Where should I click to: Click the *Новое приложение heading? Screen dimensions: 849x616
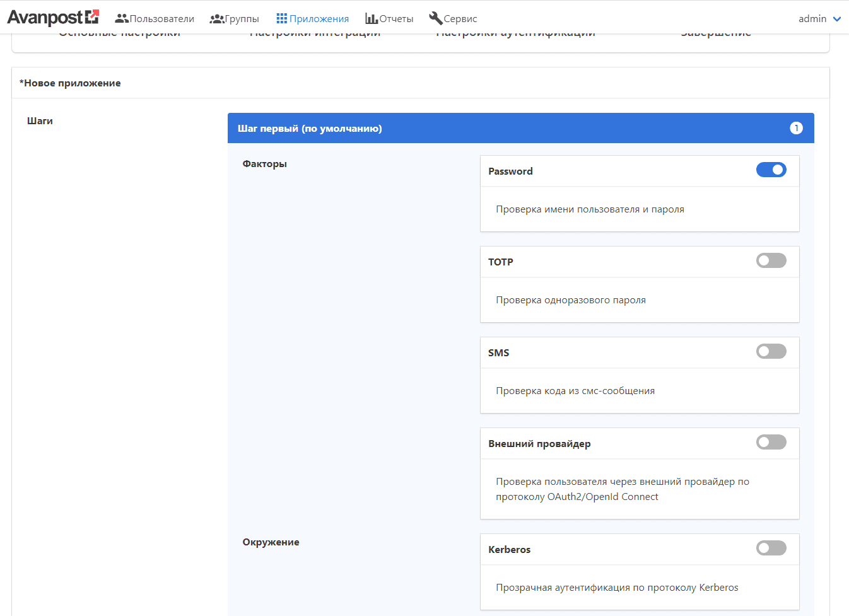[x=70, y=83]
